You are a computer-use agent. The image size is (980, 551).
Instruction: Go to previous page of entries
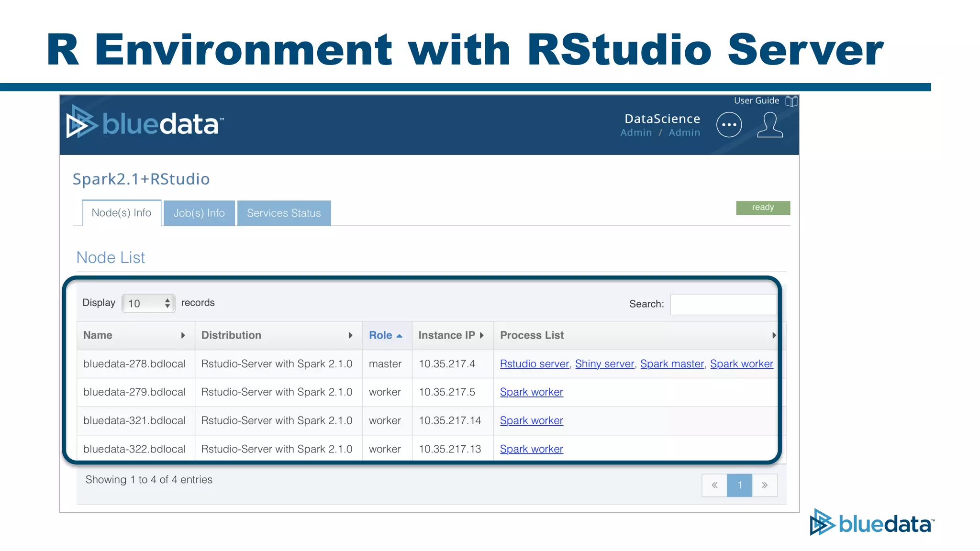pos(714,485)
